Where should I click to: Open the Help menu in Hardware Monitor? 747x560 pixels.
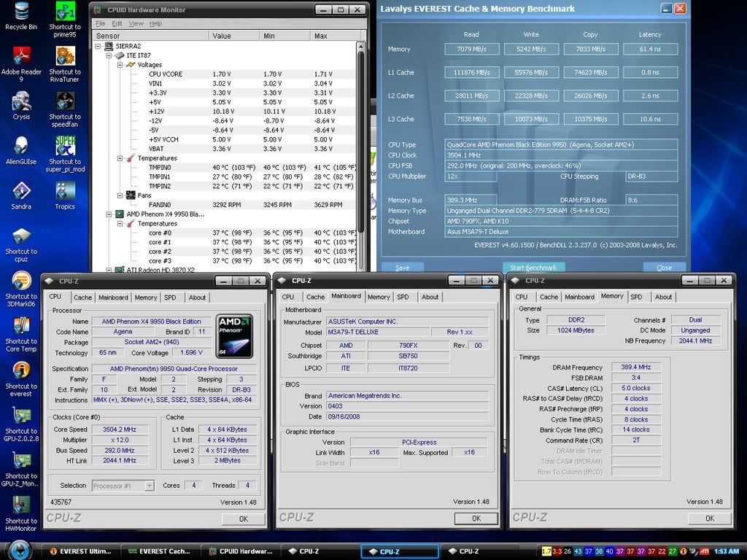(155, 23)
